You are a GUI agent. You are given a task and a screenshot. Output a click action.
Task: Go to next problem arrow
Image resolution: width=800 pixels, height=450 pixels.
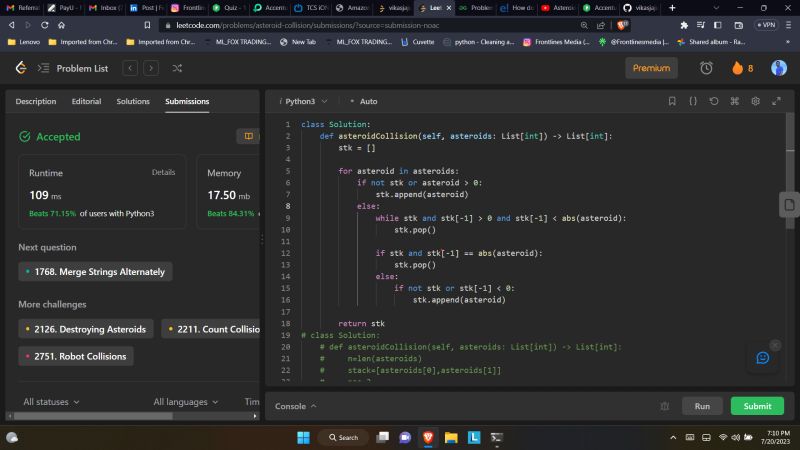click(x=151, y=68)
